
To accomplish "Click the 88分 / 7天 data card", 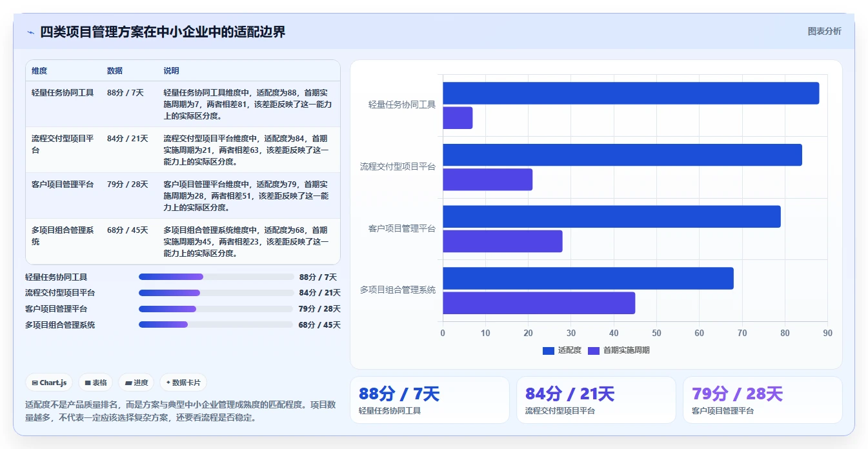I will click(430, 400).
